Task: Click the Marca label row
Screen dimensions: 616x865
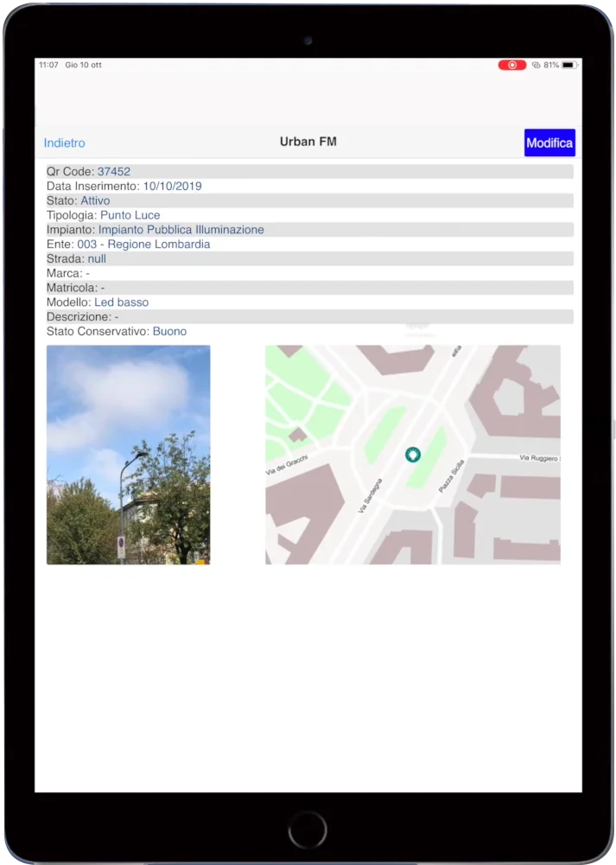Action: tap(310, 273)
